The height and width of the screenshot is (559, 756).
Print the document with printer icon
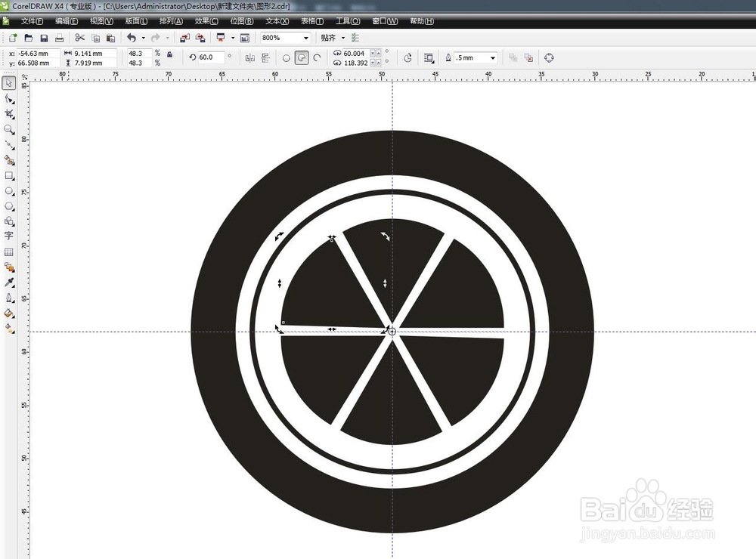click(x=59, y=38)
